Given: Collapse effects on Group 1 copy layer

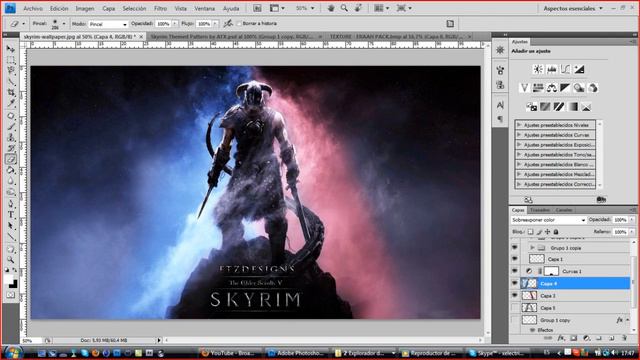Looking at the screenshot, I should 627,320.
